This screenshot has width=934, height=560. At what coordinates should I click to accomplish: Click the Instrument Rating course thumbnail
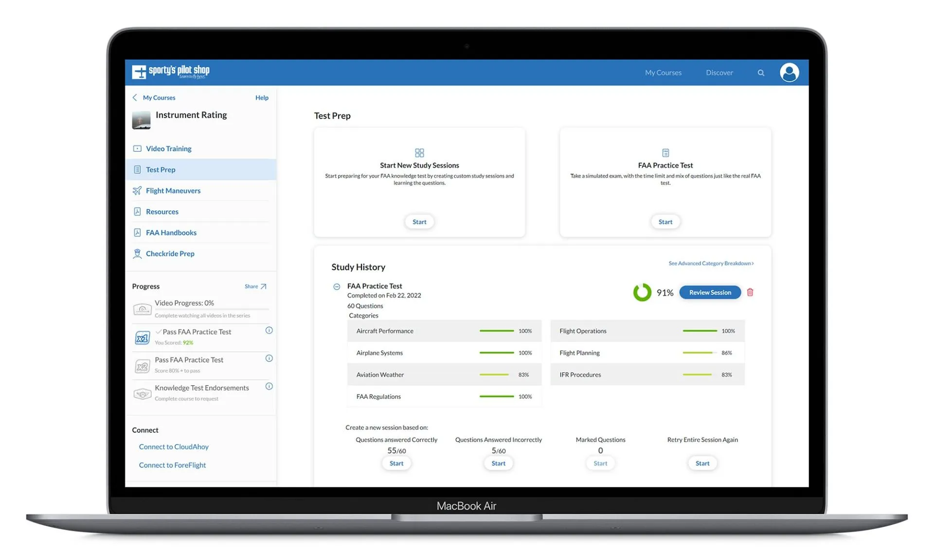[141, 120]
